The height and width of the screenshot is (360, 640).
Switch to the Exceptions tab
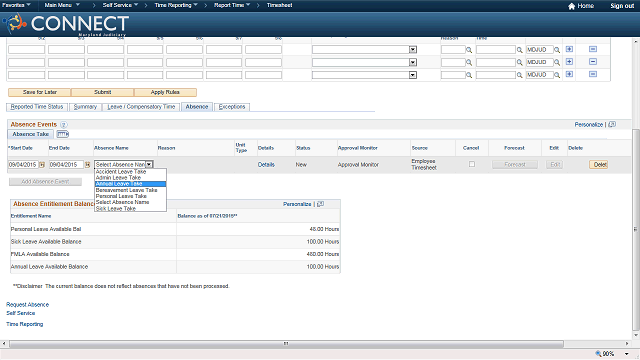(232, 107)
